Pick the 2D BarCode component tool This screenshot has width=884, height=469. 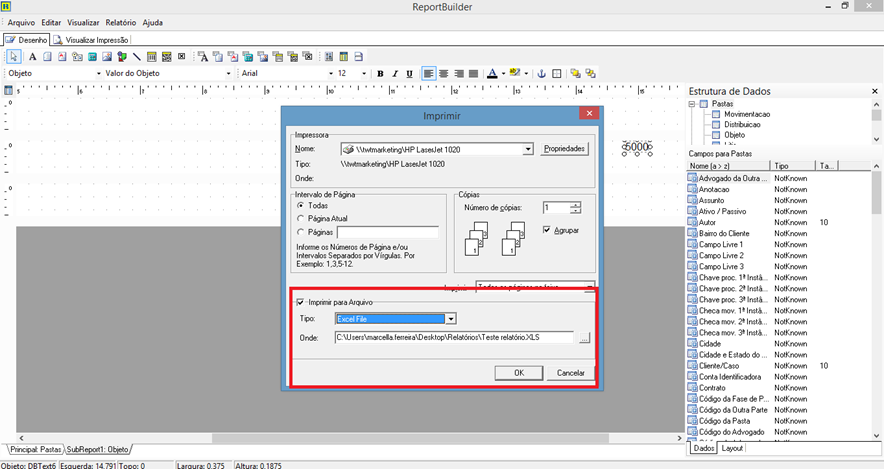pos(166,56)
